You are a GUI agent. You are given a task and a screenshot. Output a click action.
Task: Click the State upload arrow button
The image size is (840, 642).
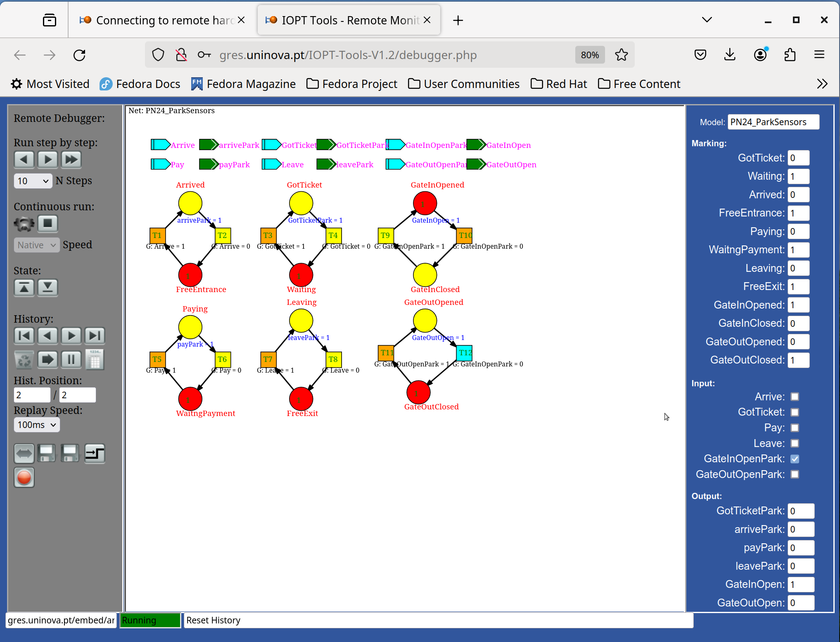(24, 288)
